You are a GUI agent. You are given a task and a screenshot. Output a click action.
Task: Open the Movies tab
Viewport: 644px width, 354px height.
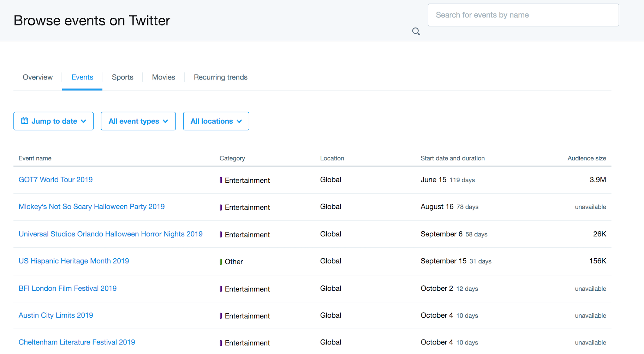pyautogui.click(x=163, y=77)
